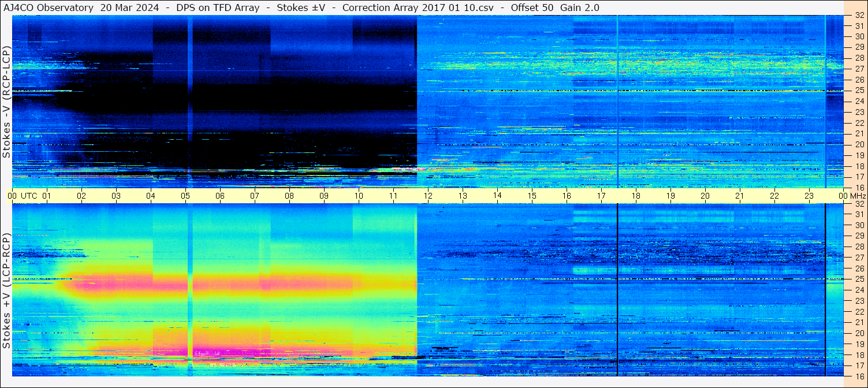Image resolution: width=868 pixels, height=388 pixels.
Task: Click the 'Gain 2.0' value in header
Action: click(x=580, y=8)
